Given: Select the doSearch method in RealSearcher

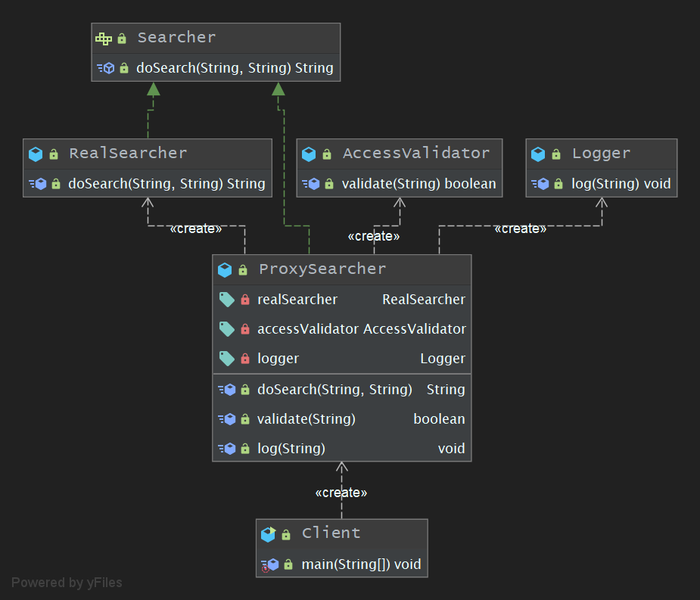Looking at the screenshot, I should click(166, 183).
